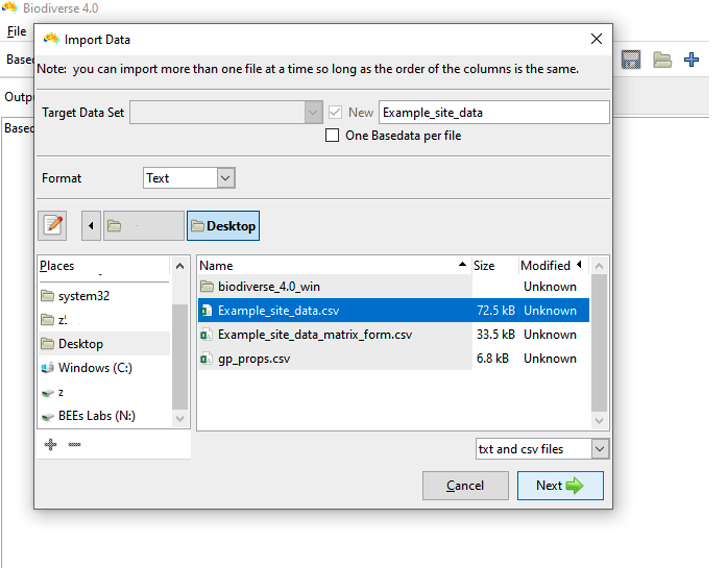Click the unnamed parent folder path button

click(x=143, y=225)
